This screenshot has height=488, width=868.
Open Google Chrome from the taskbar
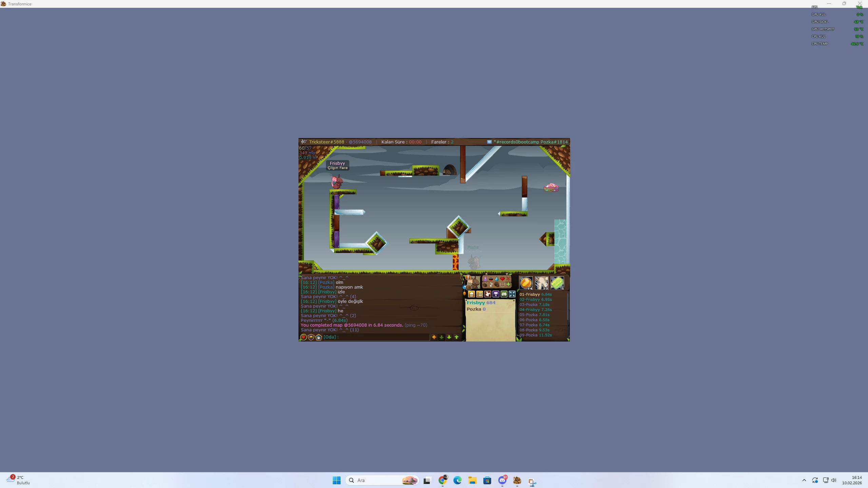[442, 480]
